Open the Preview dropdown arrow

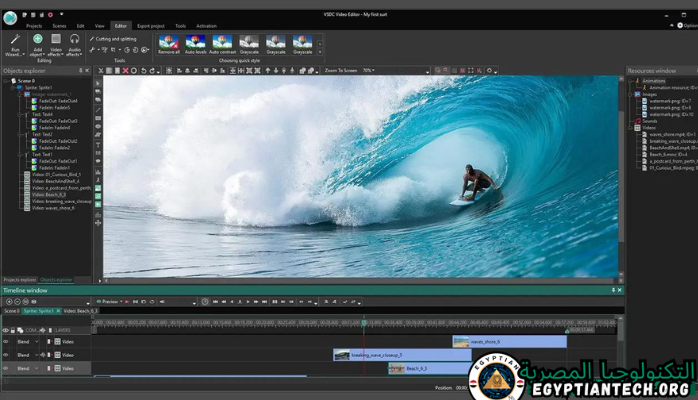122,302
